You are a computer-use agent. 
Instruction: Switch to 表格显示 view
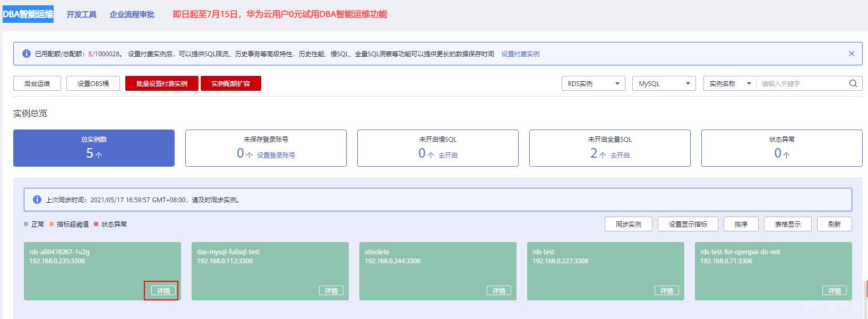788,224
